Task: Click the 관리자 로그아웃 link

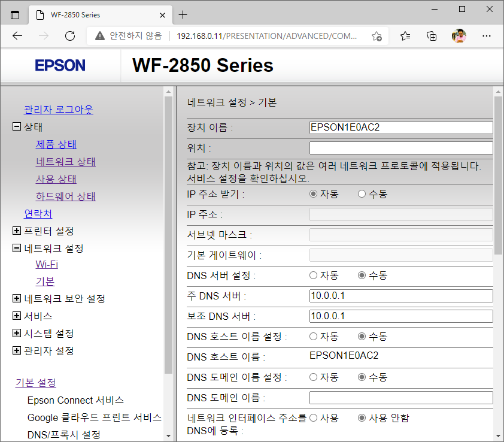Action: click(x=59, y=110)
